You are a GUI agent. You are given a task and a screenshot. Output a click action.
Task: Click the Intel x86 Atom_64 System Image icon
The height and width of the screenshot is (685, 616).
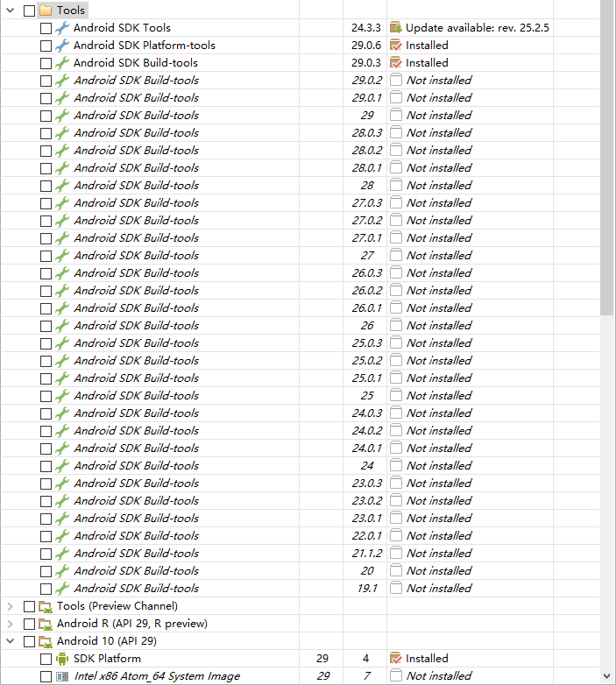point(62,676)
